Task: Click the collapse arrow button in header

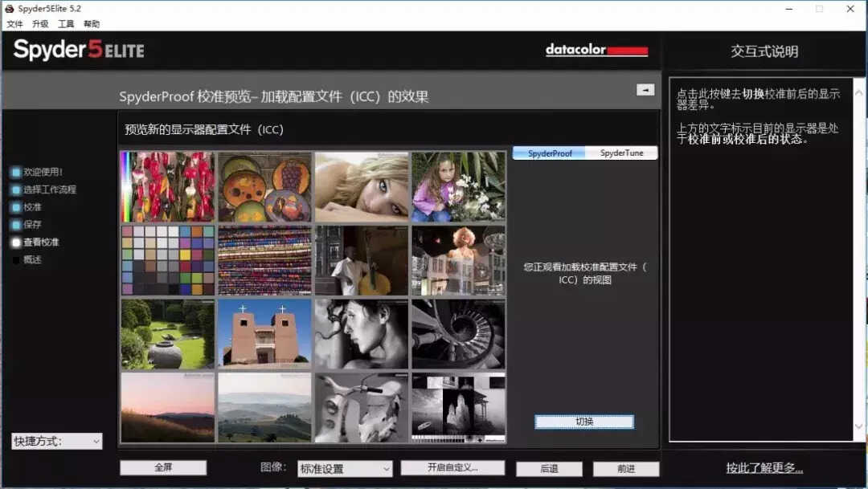Action: tap(645, 90)
